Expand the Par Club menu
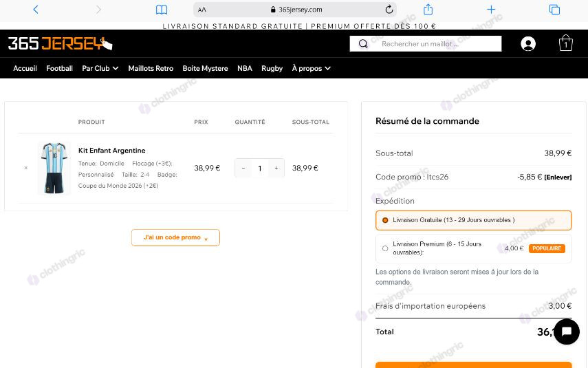The image size is (588, 368). 100,68
